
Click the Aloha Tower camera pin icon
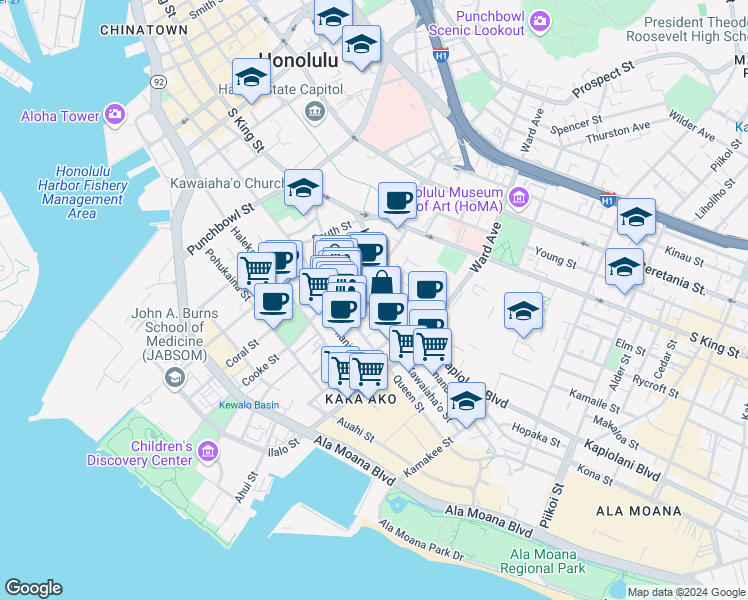point(114,114)
